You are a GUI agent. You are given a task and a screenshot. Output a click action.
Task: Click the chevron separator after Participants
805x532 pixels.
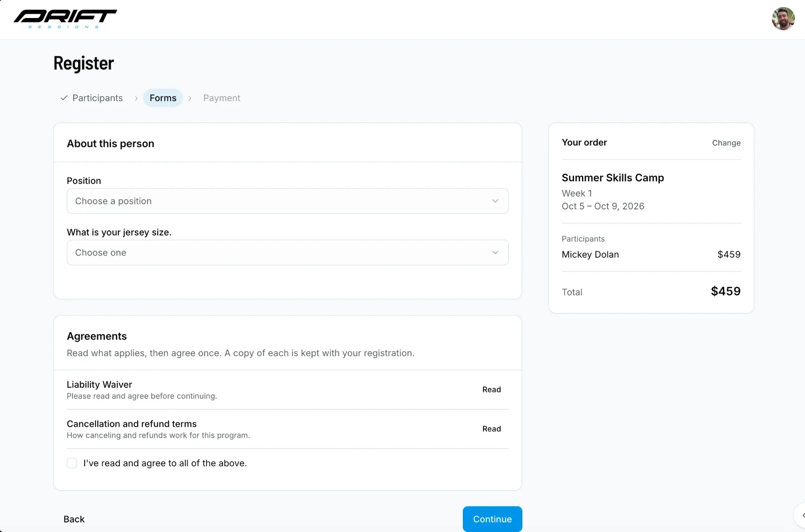[136, 98]
